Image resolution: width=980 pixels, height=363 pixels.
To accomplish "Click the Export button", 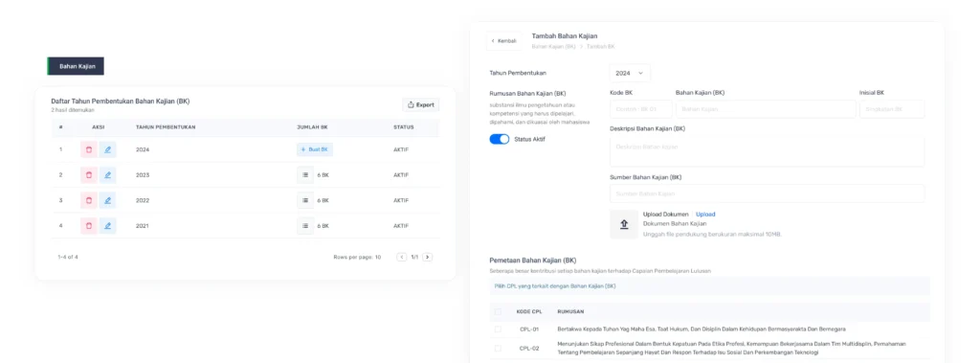I will click(421, 104).
